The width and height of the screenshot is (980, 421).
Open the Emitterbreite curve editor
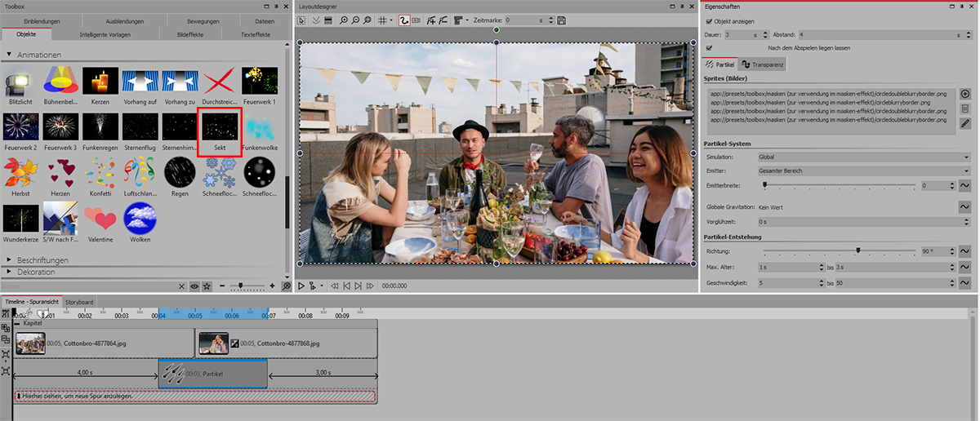click(964, 186)
